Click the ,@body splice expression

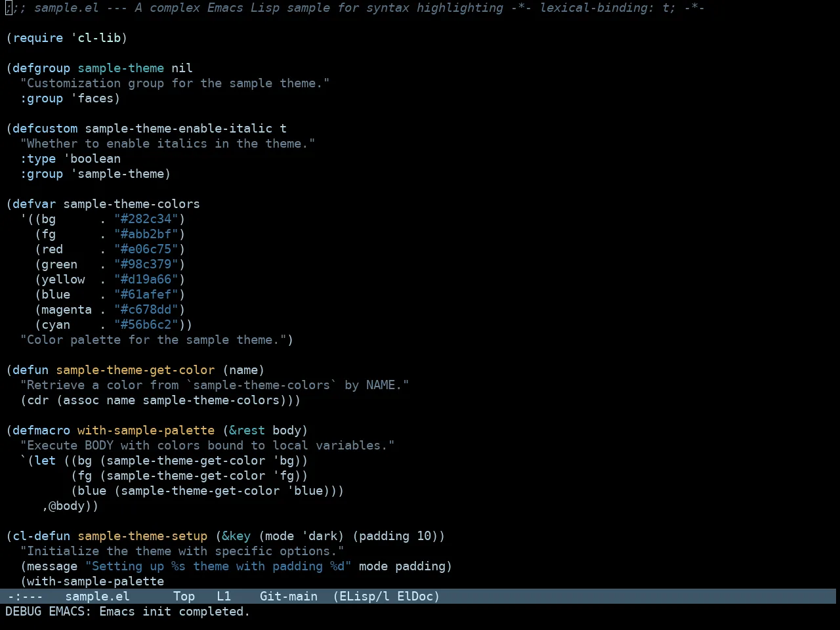(67, 505)
